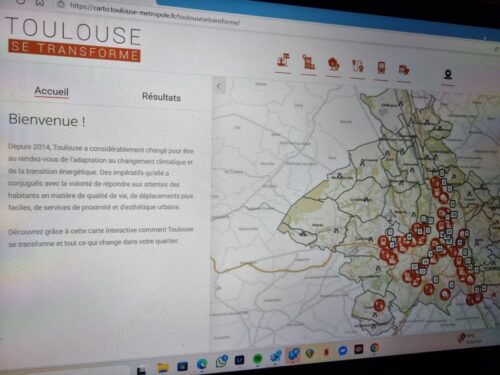Open the red marker in southwest map district
This screenshot has height=375, width=500.
tap(379, 304)
